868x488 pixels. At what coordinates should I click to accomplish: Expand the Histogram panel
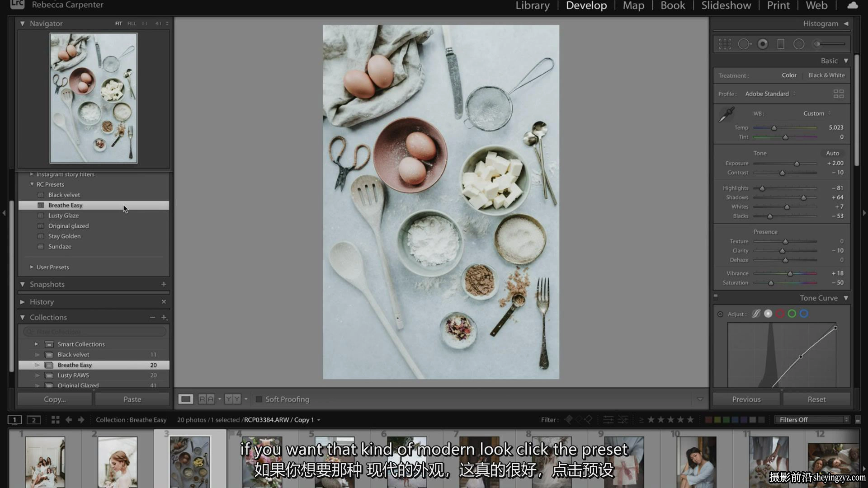[846, 23]
